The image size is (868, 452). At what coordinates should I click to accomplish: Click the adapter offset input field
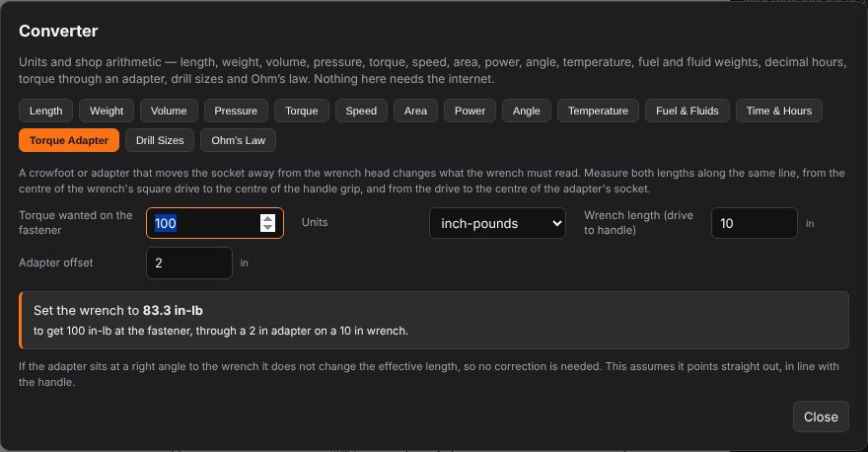tap(188, 263)
